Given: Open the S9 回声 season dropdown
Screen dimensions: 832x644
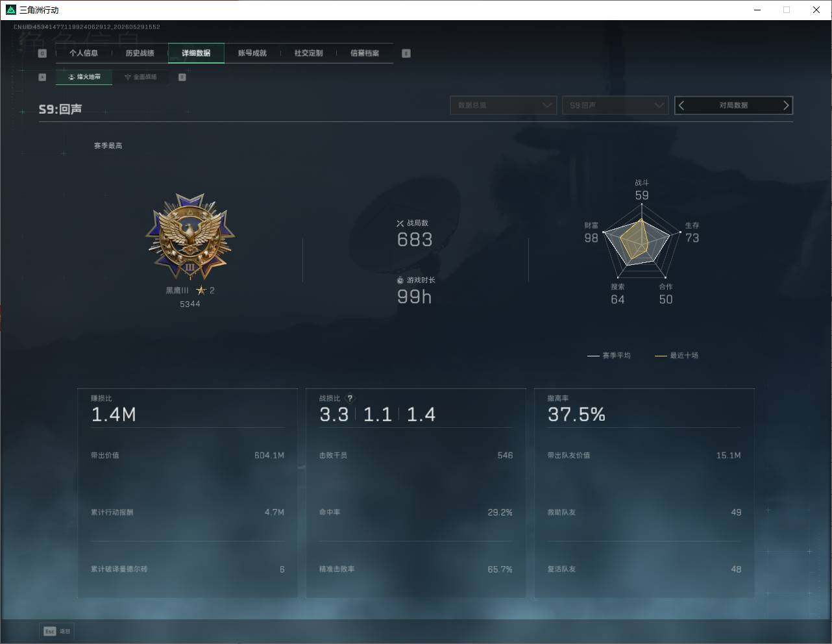Looking at the screenshot, I should click(x=615, y=105).
